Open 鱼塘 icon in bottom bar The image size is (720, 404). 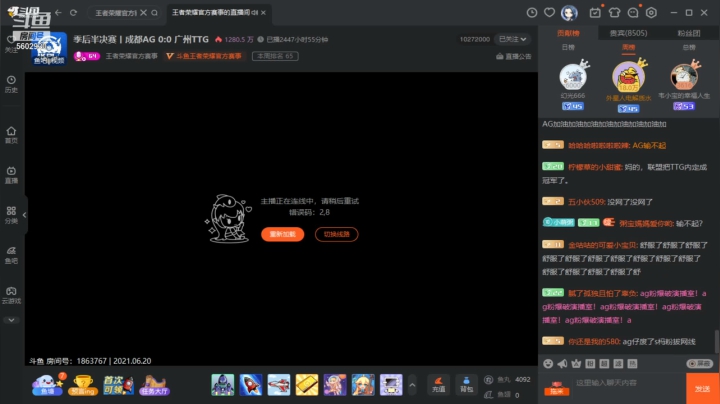coord(47,385)
